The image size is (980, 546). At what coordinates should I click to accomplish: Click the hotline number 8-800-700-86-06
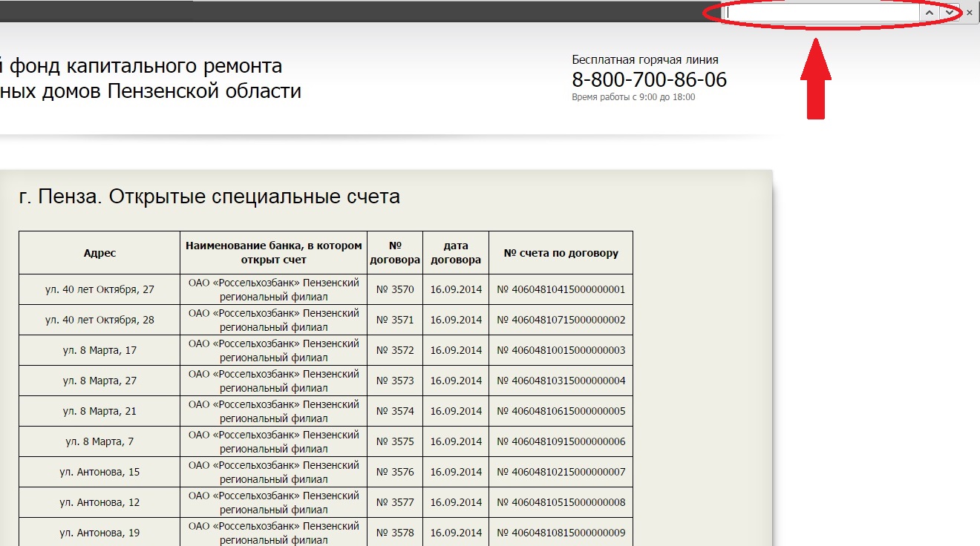coord(649,80)
